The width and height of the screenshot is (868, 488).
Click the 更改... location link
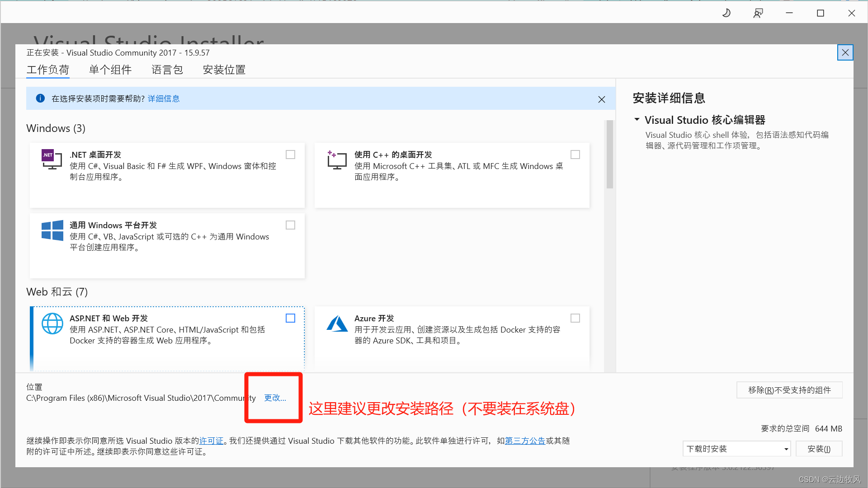tap(275, 398)
